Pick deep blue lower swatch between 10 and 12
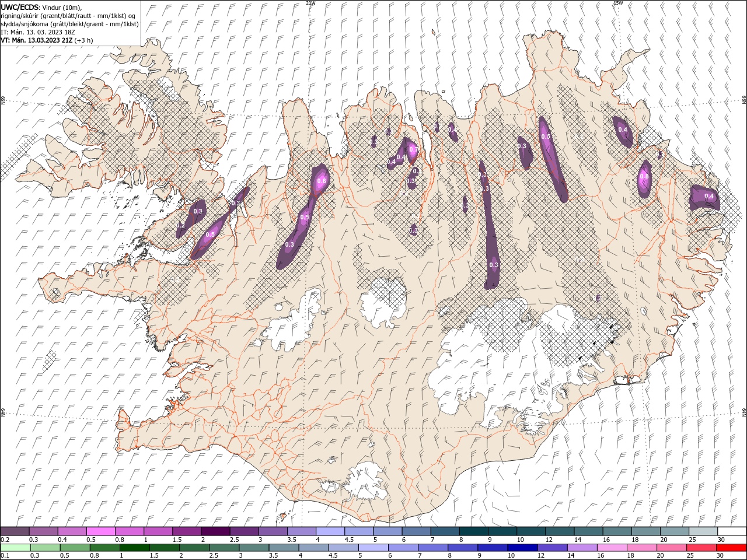This screenshot has height=560, width=747. [522, 548]
